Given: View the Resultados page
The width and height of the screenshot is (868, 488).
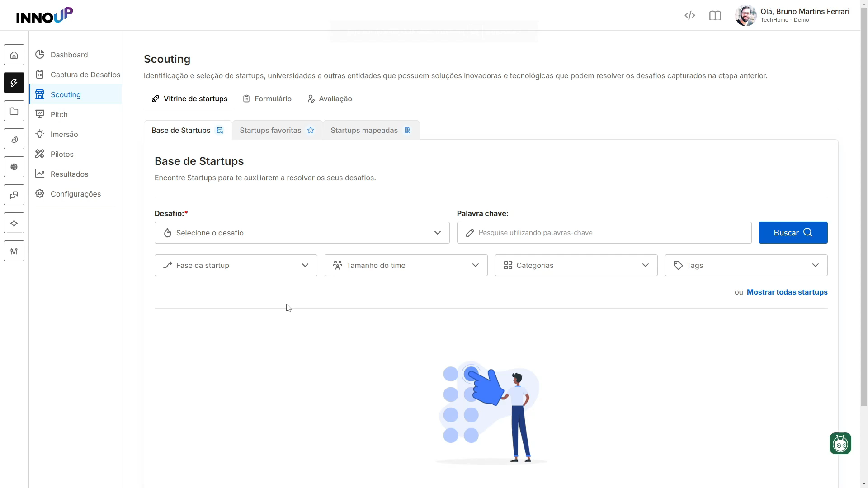Looking at the screenshot, I should tap(75, 174).
